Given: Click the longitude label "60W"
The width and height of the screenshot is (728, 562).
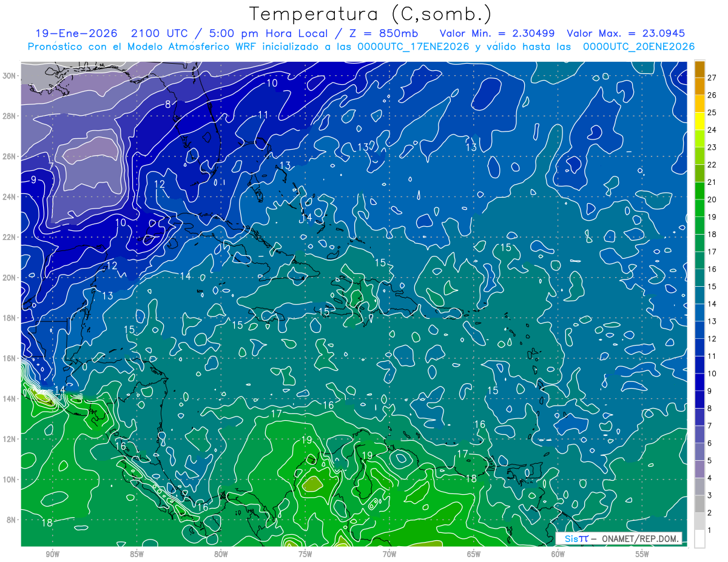Looking at the screenshot, I should (558, 554).
